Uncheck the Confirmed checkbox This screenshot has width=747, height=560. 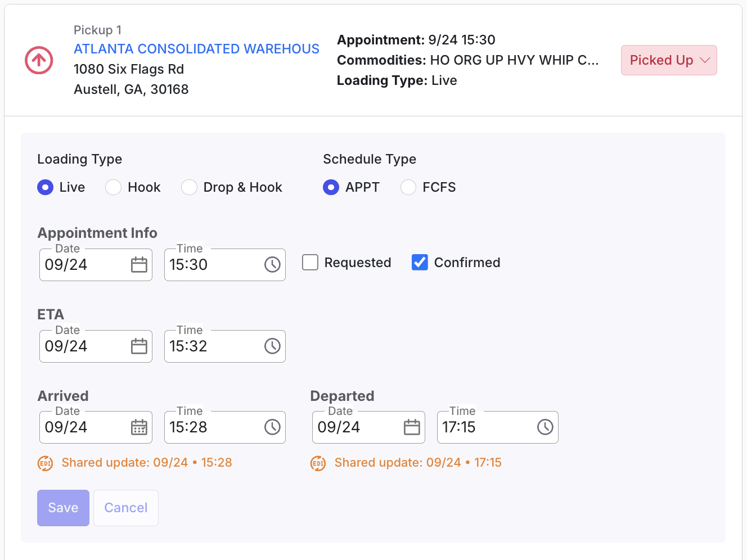[x=420, y=263]
